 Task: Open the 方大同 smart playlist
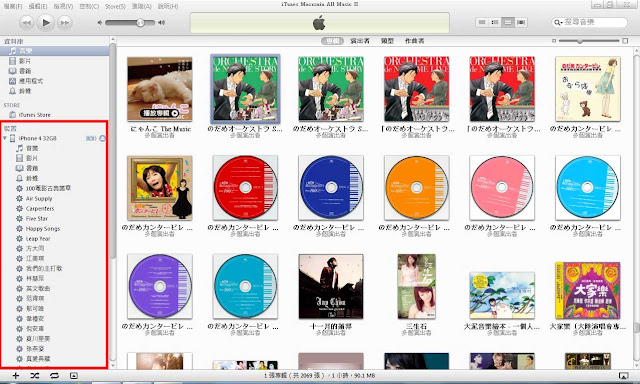pos(35,249)
